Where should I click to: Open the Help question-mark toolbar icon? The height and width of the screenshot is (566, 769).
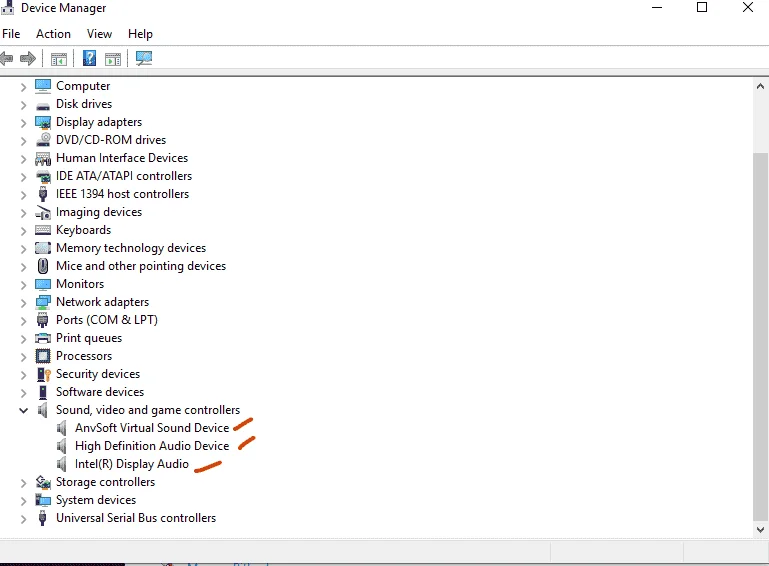[x=89, y=58]
